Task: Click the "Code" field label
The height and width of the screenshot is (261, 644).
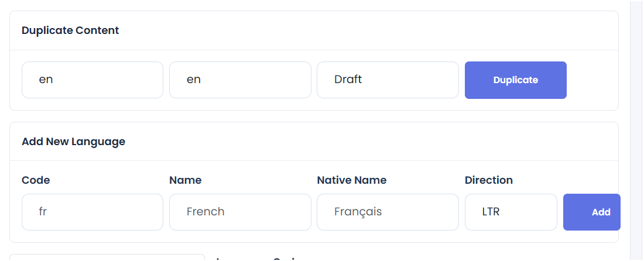Action: pos(36,180)
